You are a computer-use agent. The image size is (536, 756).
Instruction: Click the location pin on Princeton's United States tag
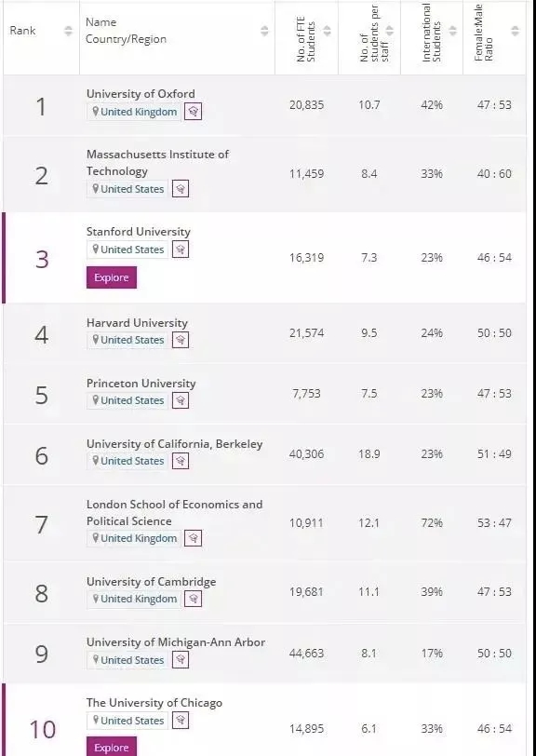pyautogui.click(x=97, y=400)
